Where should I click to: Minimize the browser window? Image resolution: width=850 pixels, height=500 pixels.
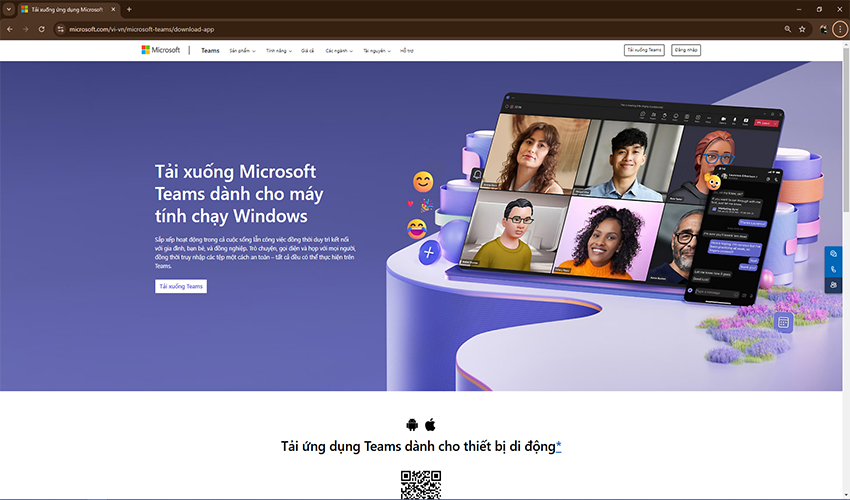point(799,9)
